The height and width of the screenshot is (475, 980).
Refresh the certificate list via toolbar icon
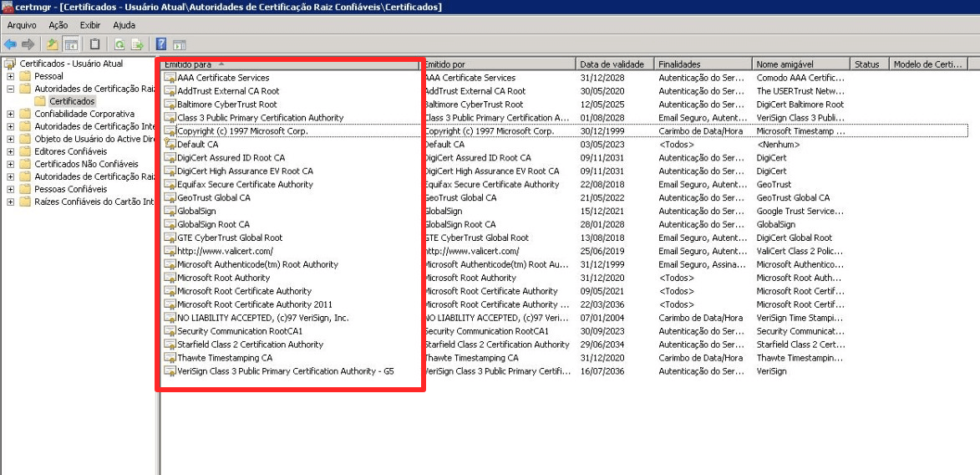(x=119, y=44)
